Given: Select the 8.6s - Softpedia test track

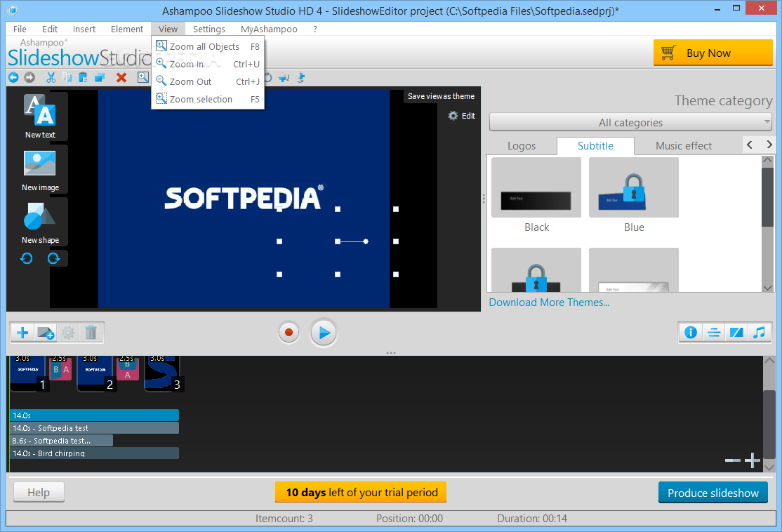Looking at the screenshot, I should point(61,441).
